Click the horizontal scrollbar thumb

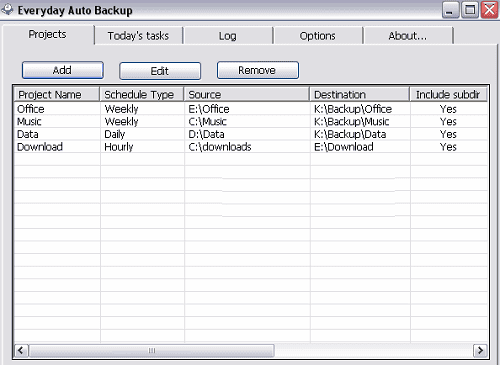(152, 350)
